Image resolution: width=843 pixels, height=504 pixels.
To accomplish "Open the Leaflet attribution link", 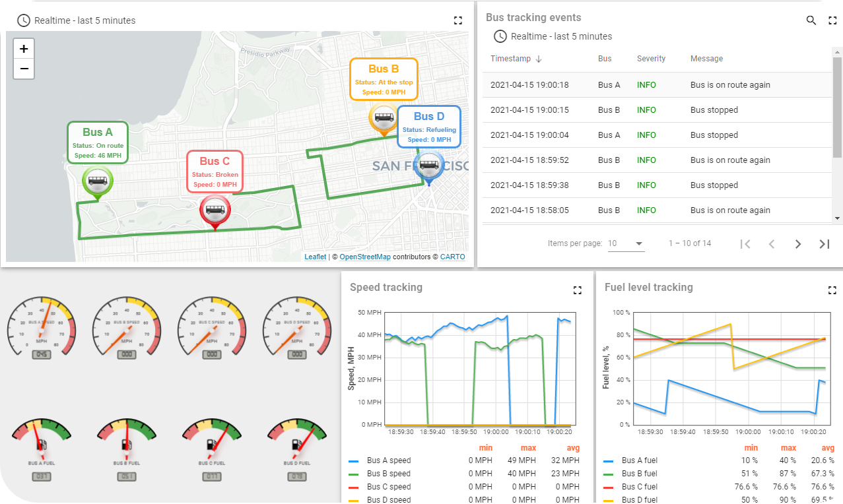I will (316, 257).
